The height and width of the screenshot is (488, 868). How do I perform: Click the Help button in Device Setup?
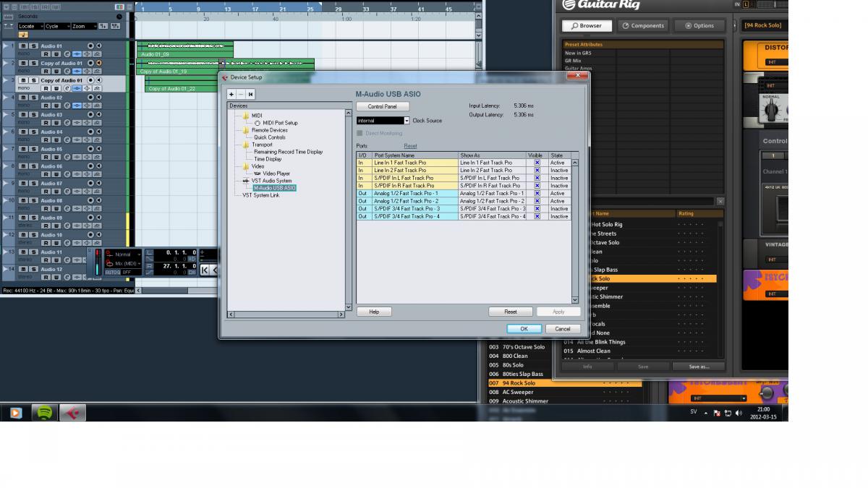[374, 312]
